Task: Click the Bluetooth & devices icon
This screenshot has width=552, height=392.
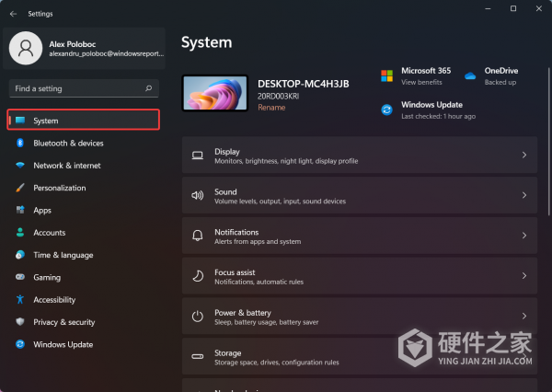Action: (x=19, y=144)
